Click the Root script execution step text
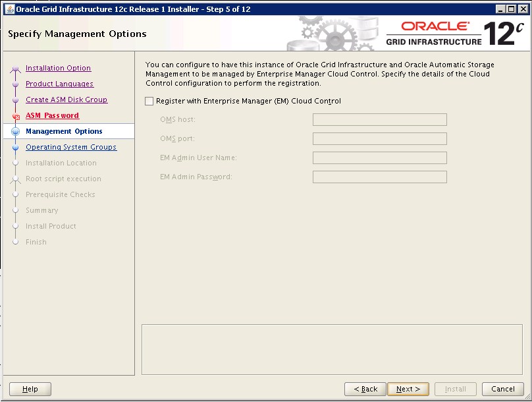Image resolution: width=532 pixels, height=402 pixels. [63, 179]
